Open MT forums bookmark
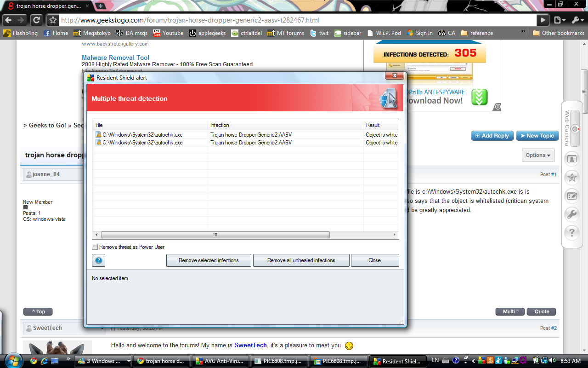The image size is (588, 368). (285, 33)
